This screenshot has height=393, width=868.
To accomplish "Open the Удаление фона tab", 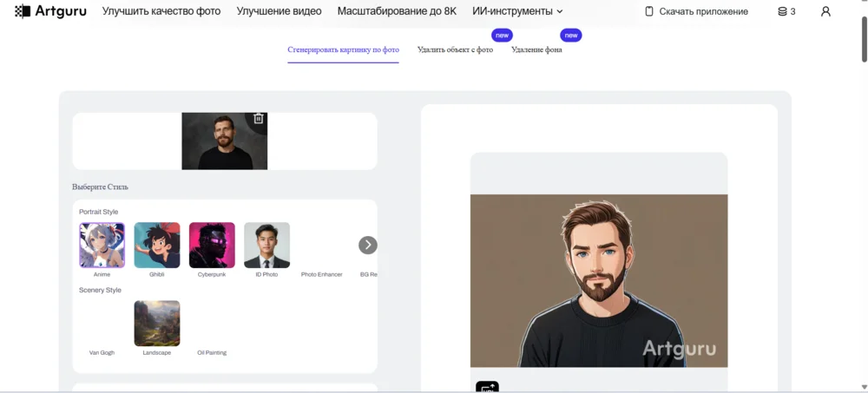I will click(536, 49).
